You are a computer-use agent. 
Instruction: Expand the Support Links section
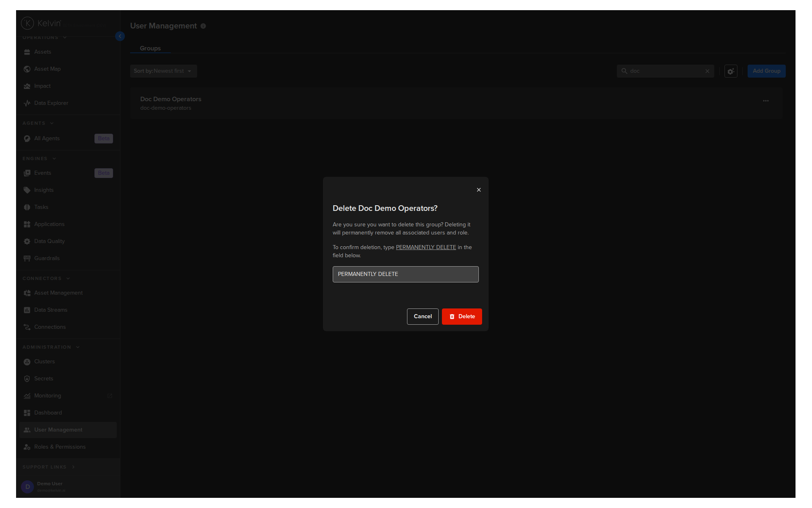point(49,467)
